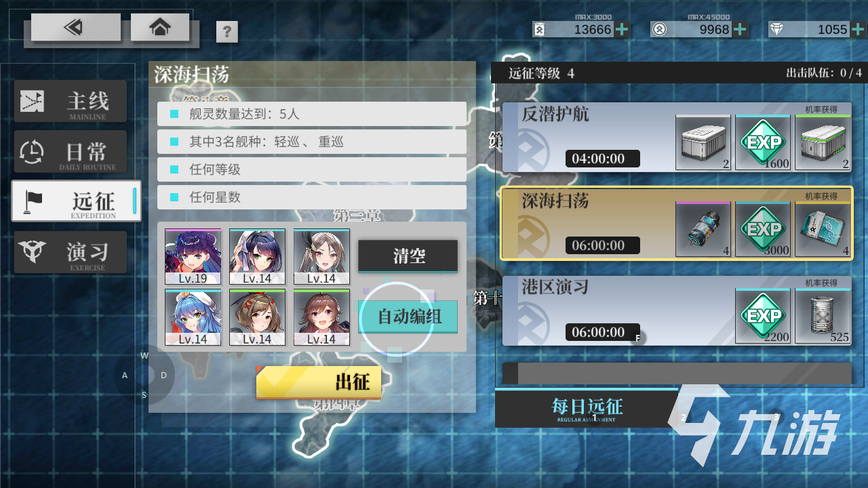Add resources with the plus next to 9968
Image resolution: width=868 pixels, height=488 pixels.
pos(741,29)
